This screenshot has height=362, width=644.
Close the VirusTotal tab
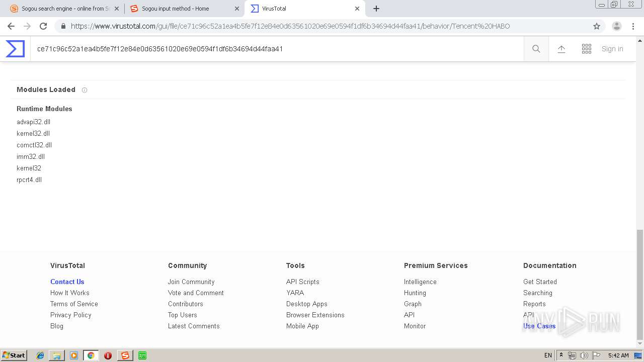click(357, 9)
